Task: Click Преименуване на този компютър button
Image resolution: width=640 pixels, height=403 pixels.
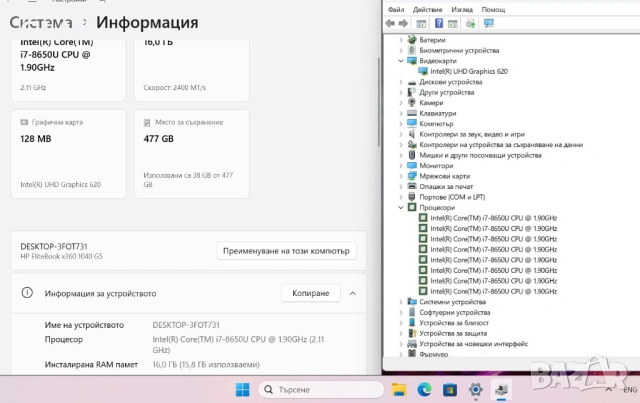Action: [286, 251]
